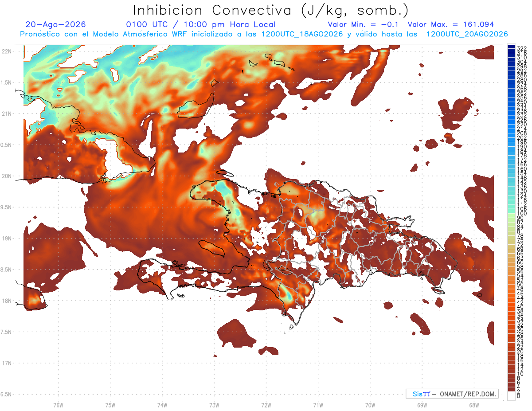
Task: Click the color bar value '250'
Action: (522, 102)
